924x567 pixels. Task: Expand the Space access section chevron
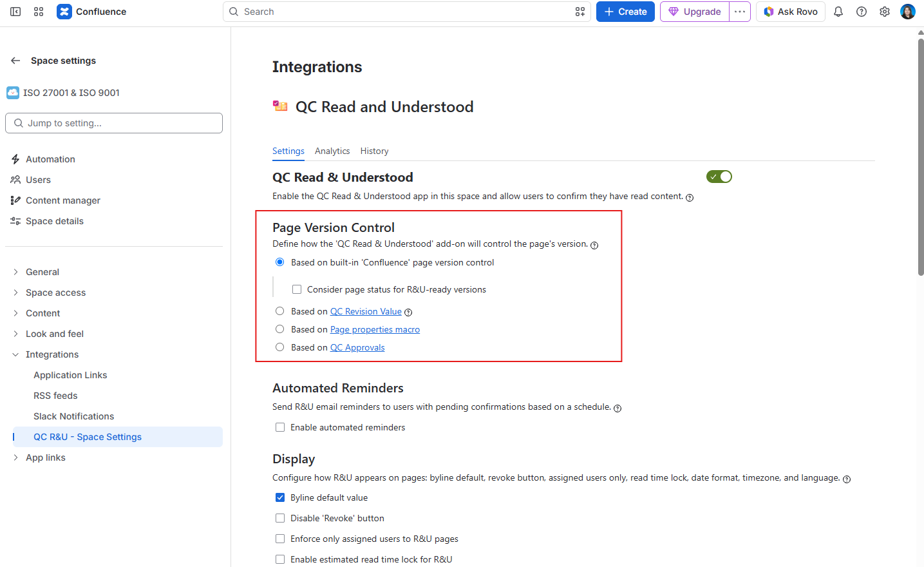pos(15,293)
